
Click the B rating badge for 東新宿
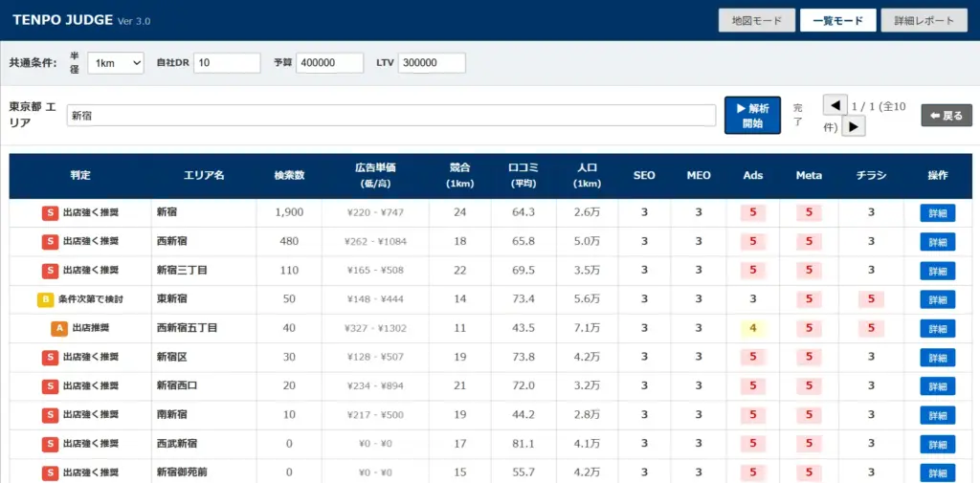point(44,299)
